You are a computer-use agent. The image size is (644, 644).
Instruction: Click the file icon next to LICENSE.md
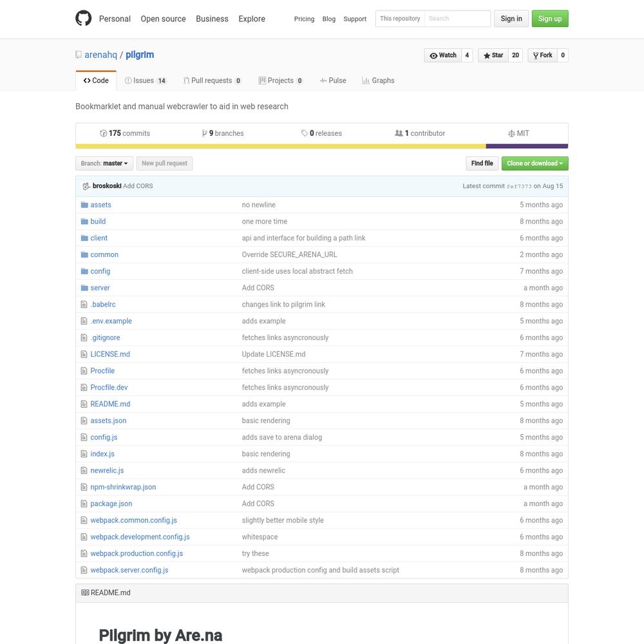pos(84,354)
